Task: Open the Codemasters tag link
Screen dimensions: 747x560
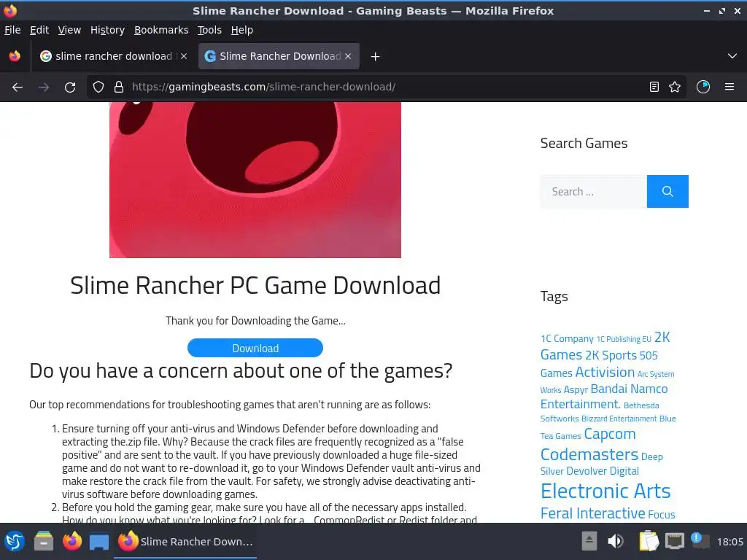Action: click(589, 454)
